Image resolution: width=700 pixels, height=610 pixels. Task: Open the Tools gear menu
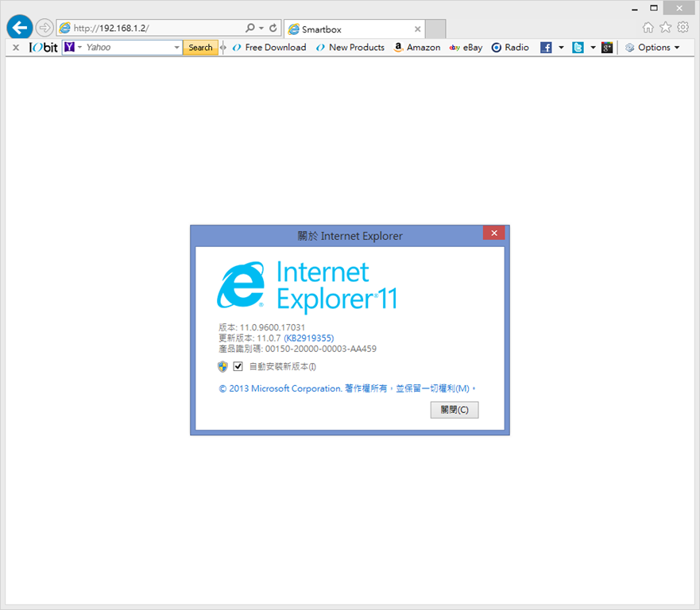click(683, 28)
